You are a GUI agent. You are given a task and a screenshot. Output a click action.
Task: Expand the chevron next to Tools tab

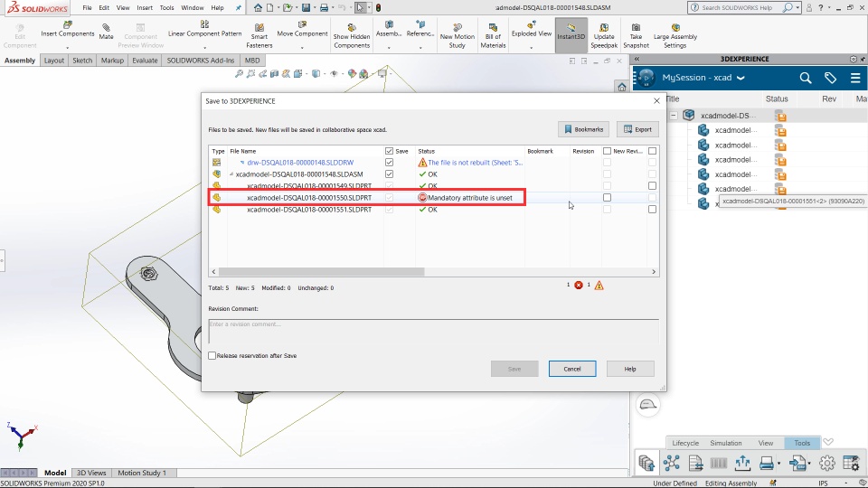pos(828,442)
